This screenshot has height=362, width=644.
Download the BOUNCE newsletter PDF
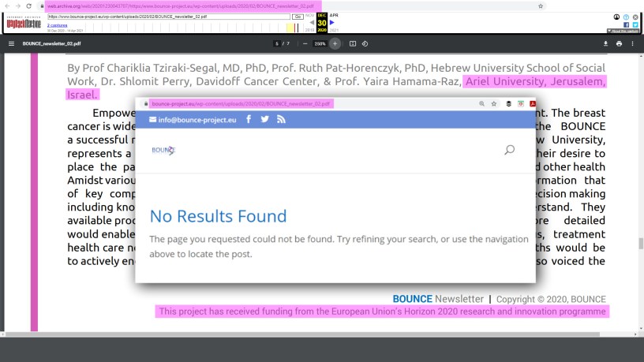(x=606, y=43)
